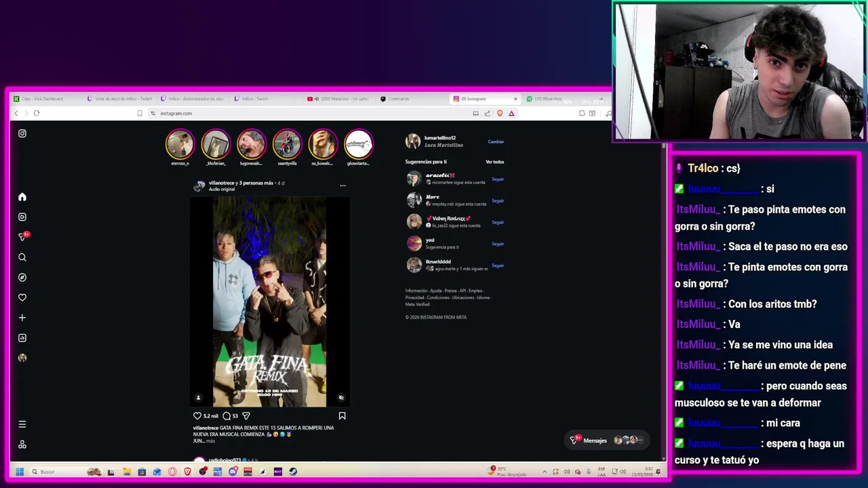
Task: Like the villanotrece post heart icon
Action: tap(197, 415)
